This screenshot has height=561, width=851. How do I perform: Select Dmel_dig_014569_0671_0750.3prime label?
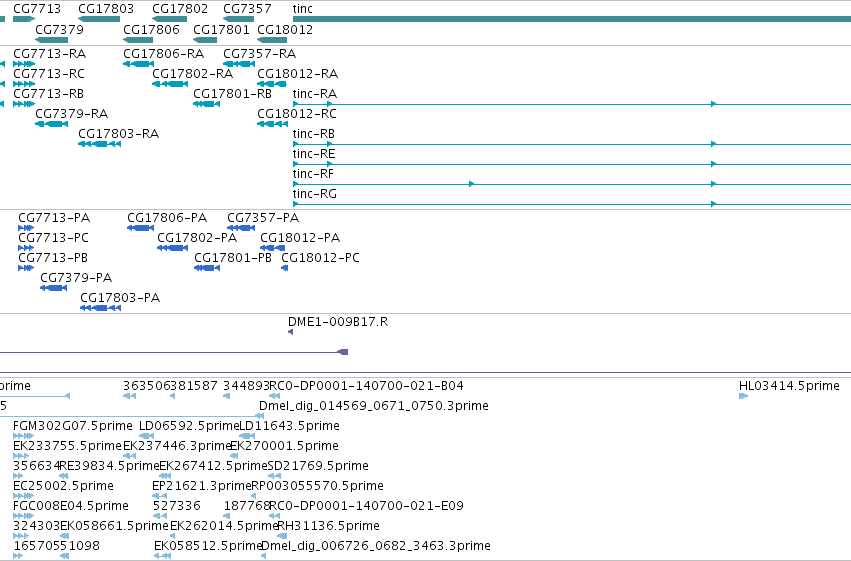coord(374,406)
